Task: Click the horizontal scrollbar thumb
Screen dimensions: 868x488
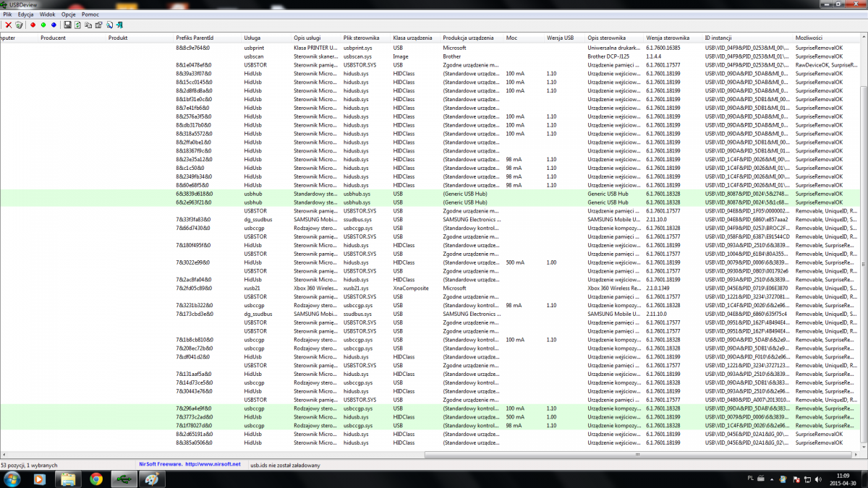Action: [x=638, y=455]
